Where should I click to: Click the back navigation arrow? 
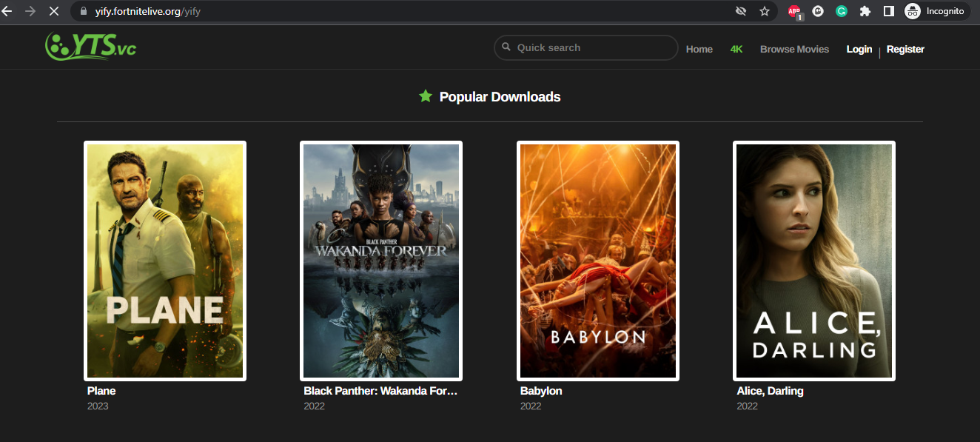click(x=9, y=11)
